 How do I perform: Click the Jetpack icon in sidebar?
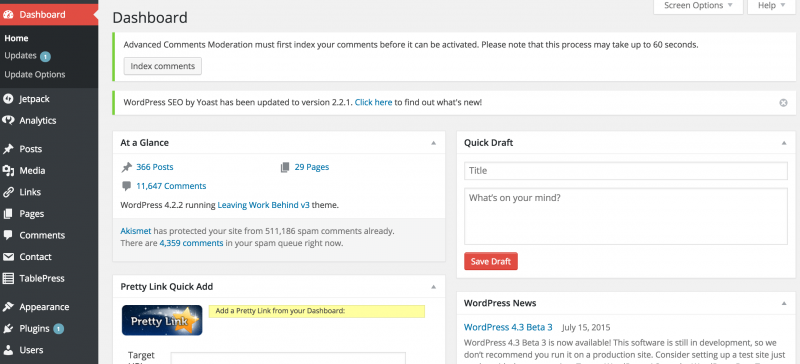8,99
